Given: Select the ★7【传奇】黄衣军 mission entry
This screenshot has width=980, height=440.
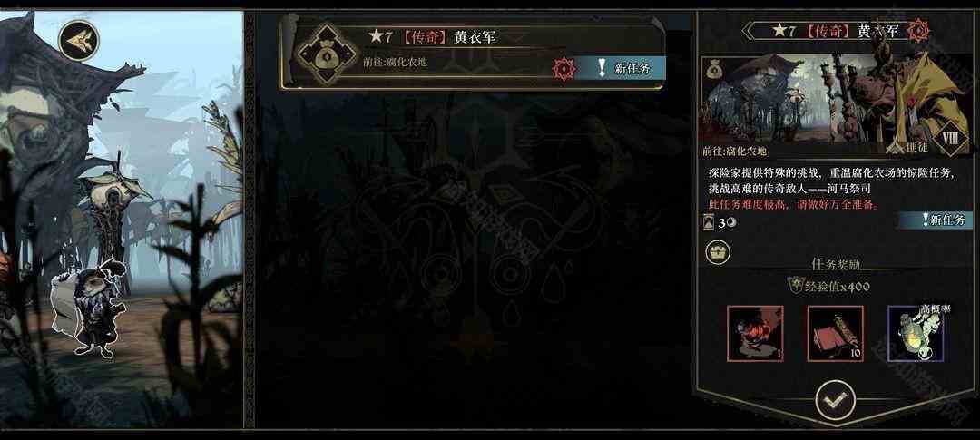Looking at the screenshot, I should tap(473, 54).
